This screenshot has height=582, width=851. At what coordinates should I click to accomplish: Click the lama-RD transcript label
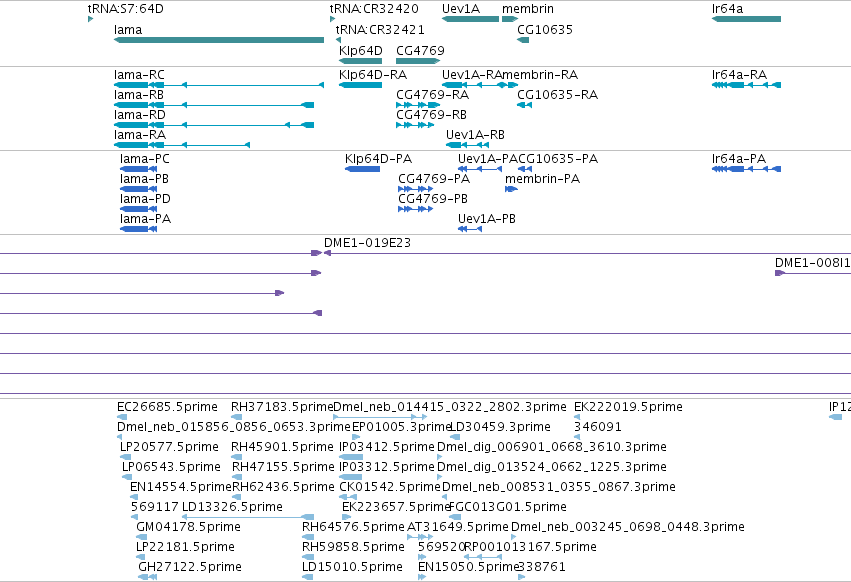[x=139, y=115]
